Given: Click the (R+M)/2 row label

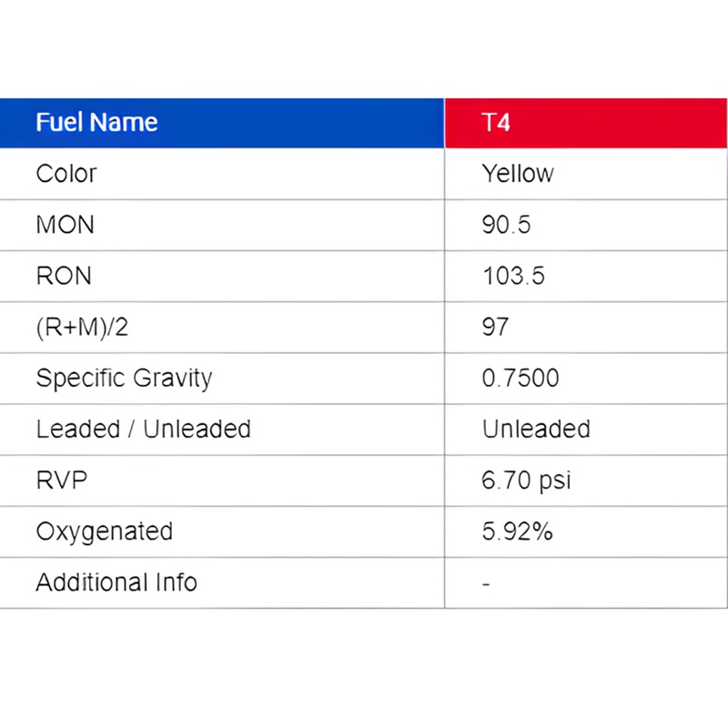Looking at the screenshot, I should (82, 328).
